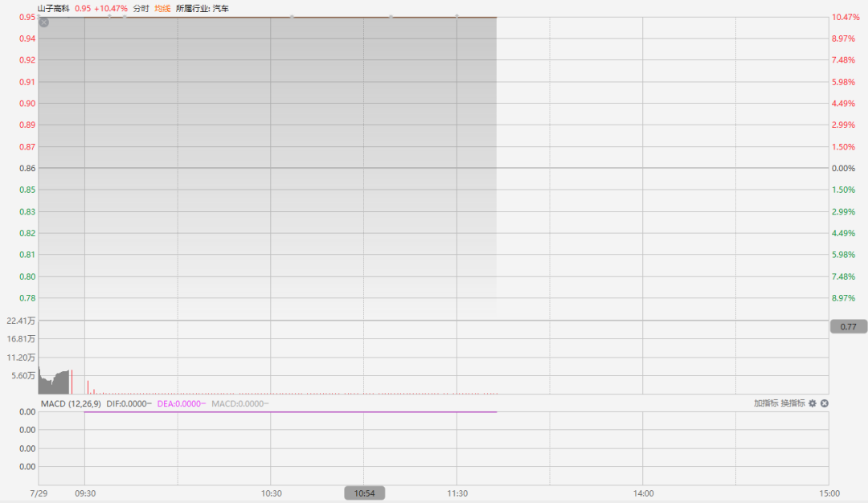868x503 pixels.
Task: Click the 11:30 time axis label
Action: pos(457,493)
